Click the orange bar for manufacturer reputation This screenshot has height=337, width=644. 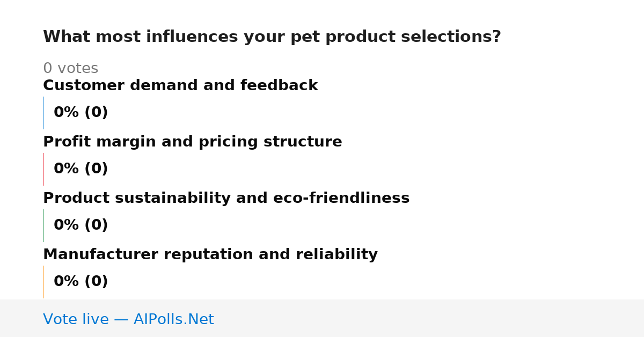click(x=43, y=282)
